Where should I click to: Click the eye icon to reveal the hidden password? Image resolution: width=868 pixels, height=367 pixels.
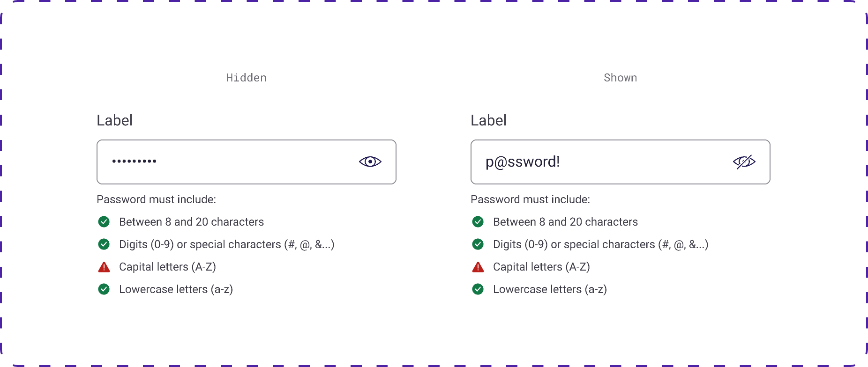click(370, 162)
